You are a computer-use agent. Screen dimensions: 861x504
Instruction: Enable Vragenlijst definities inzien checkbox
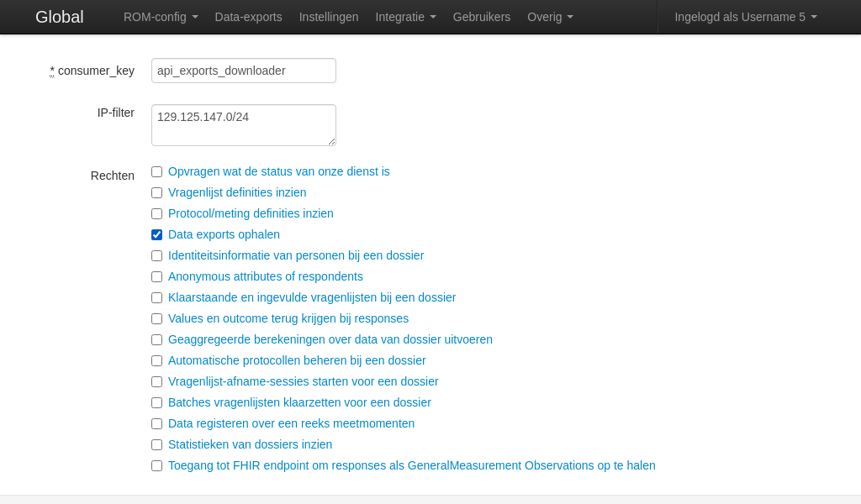pos(157,193)
